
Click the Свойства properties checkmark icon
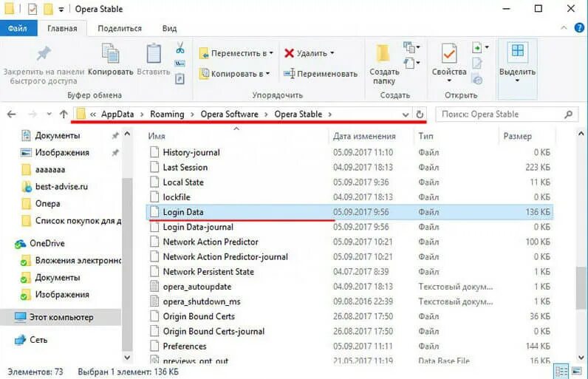coord(449,53)
